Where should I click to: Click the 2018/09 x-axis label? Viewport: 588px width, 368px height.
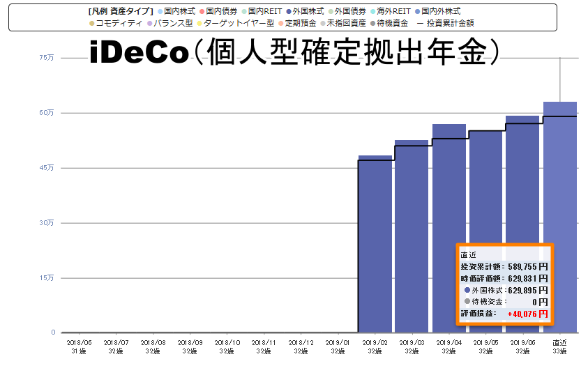(x=190, y=346)
